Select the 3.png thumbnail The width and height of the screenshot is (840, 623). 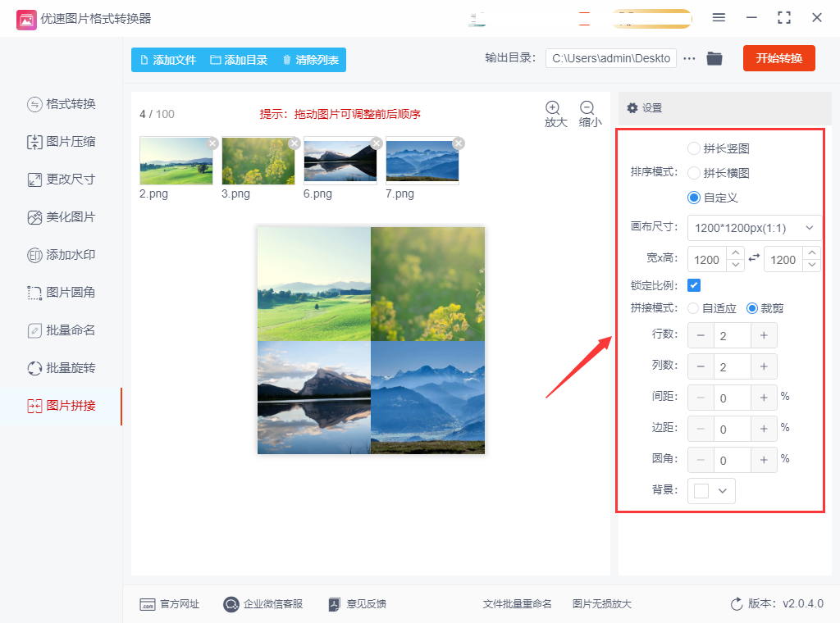click(258, 161)
